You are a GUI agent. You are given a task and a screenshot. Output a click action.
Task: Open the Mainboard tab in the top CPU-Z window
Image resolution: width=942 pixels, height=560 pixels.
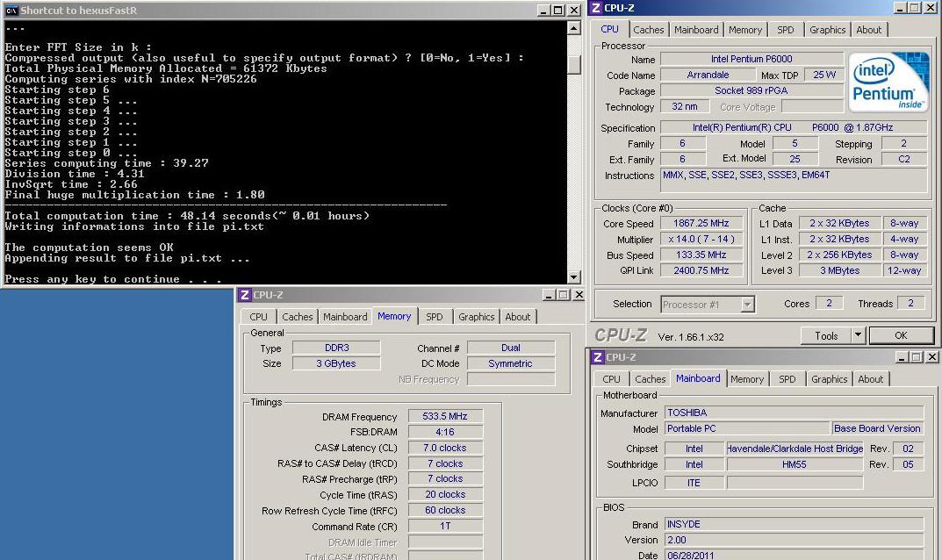coord(695,30)
